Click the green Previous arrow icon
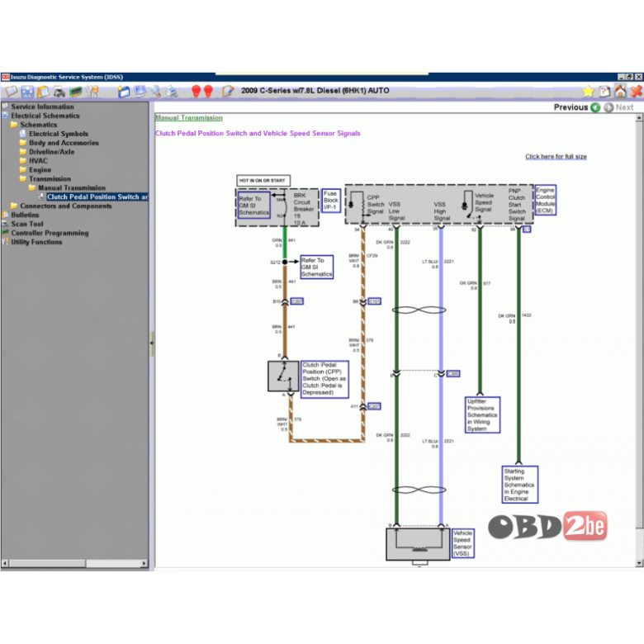This screenshot has width=644, height=644. pos(595,107)
